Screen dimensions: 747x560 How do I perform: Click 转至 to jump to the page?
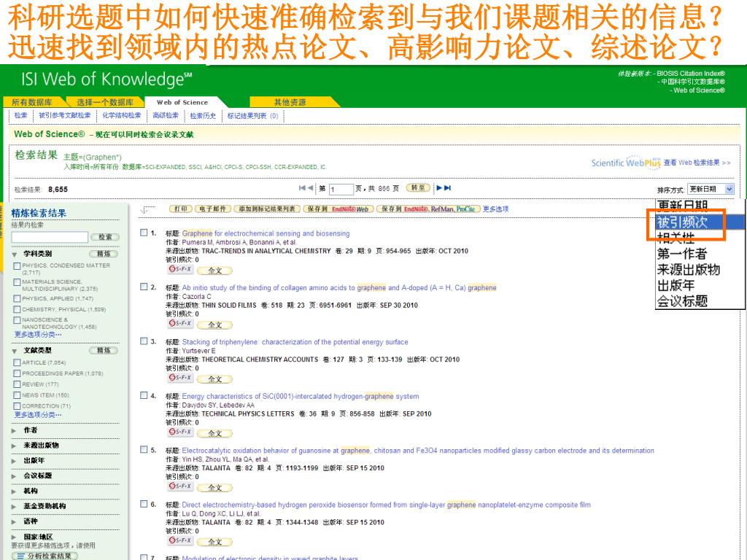(418, 187)
